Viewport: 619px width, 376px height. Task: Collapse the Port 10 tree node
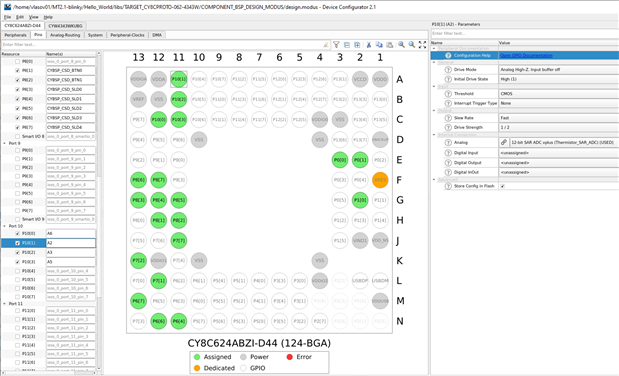4,226
